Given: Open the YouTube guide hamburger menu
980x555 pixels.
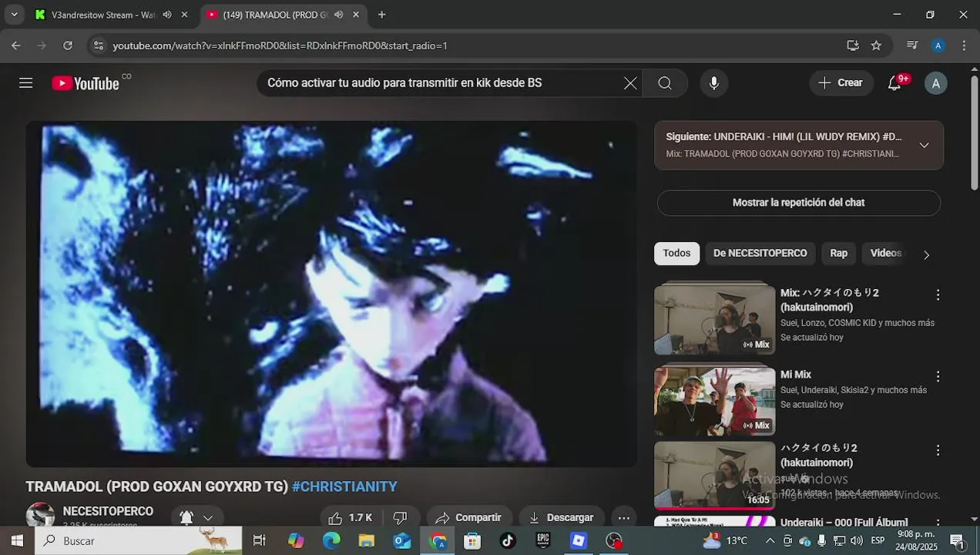Looking at the screenshot, I should [x=26, y=83].
